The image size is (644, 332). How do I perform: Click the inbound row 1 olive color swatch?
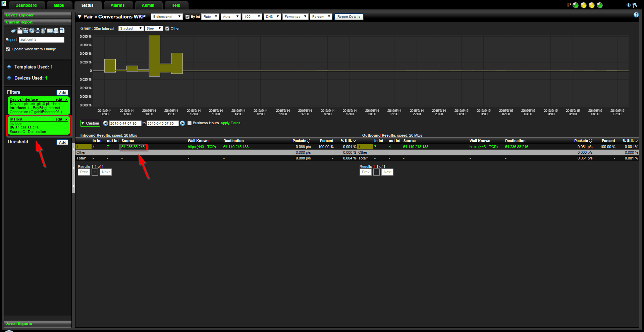(84, 147)
